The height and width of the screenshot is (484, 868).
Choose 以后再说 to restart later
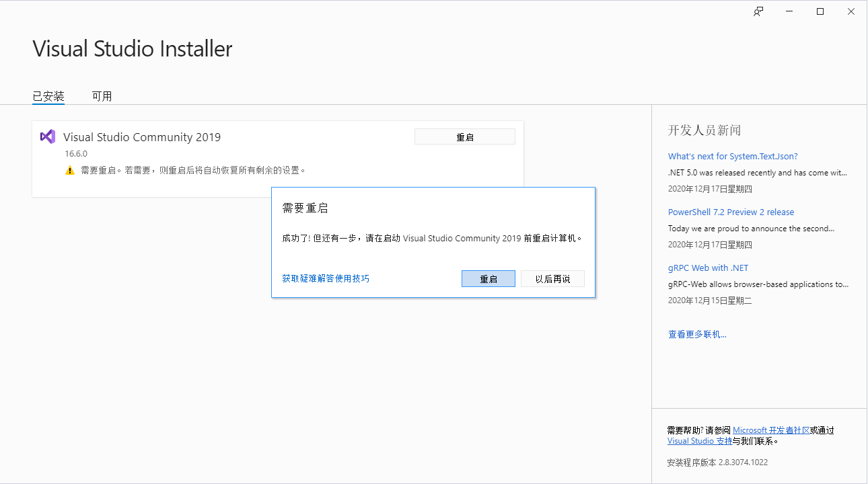[x=552, y=279]
